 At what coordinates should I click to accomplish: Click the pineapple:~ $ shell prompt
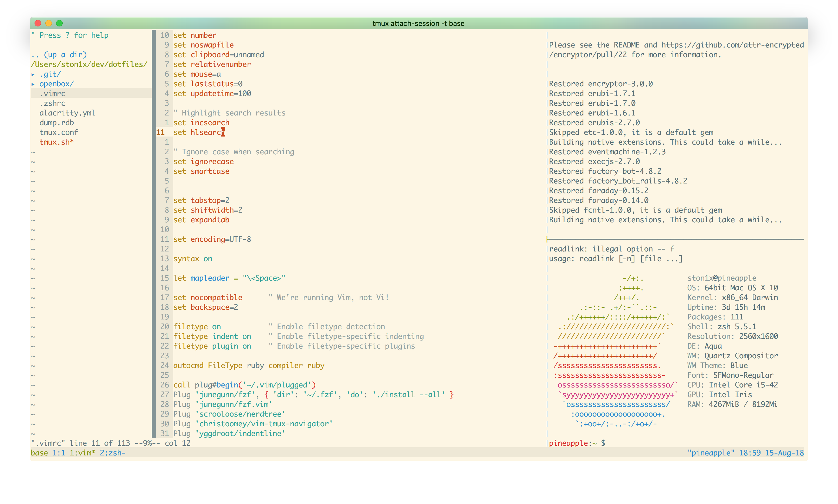pyautogui.click(x=577, y=443)
